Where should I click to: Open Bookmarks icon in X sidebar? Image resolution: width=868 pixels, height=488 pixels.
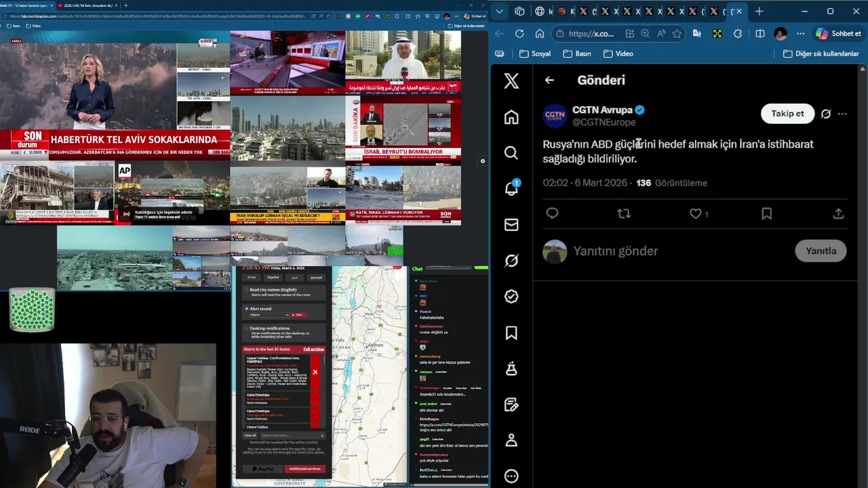pos(511,332)
